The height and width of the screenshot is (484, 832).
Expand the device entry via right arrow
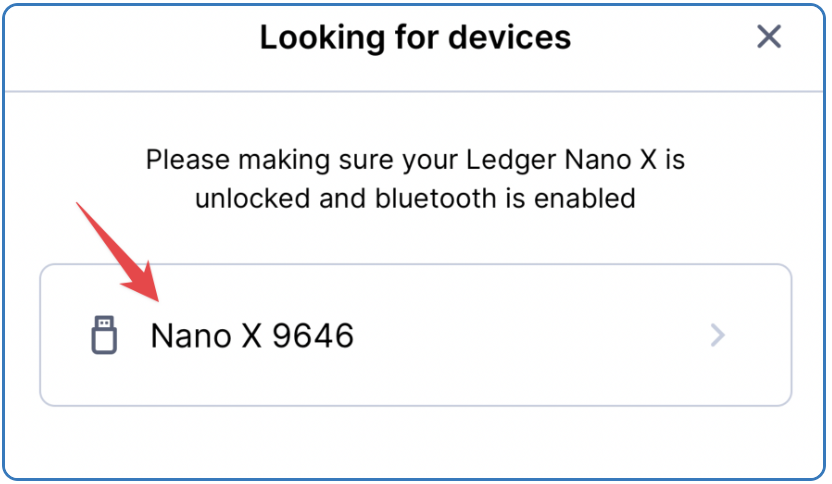pos(717,335)
